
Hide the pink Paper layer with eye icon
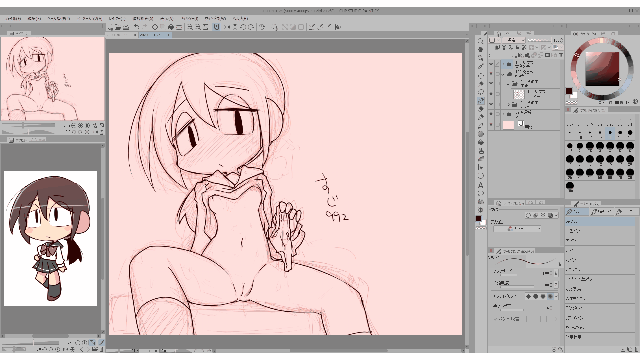click(x=491, y=124)
